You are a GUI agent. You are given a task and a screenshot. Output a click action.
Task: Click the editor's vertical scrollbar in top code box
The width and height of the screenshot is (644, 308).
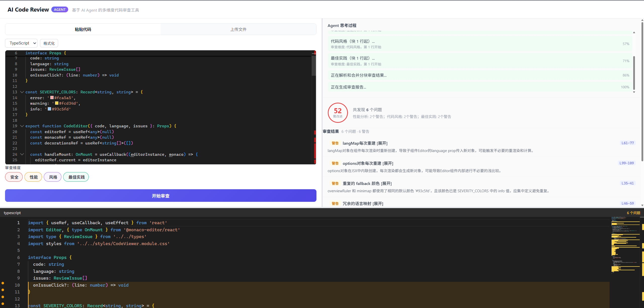click(314, 65)
